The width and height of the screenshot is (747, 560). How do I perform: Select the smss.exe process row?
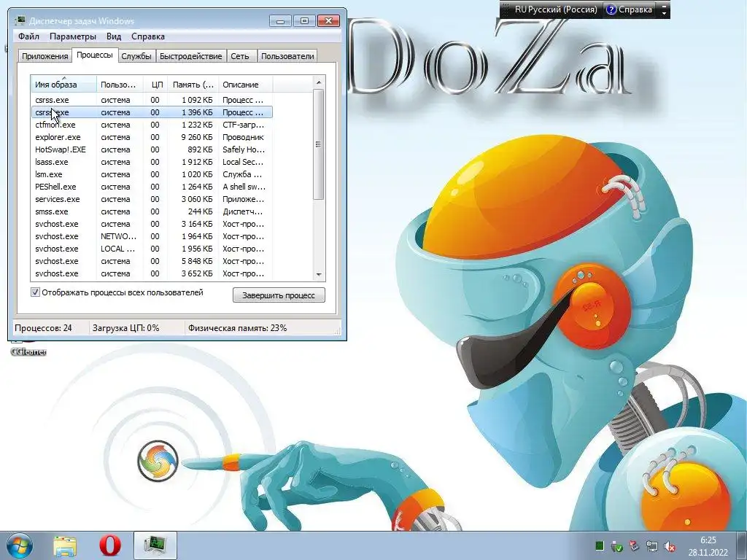152,211
